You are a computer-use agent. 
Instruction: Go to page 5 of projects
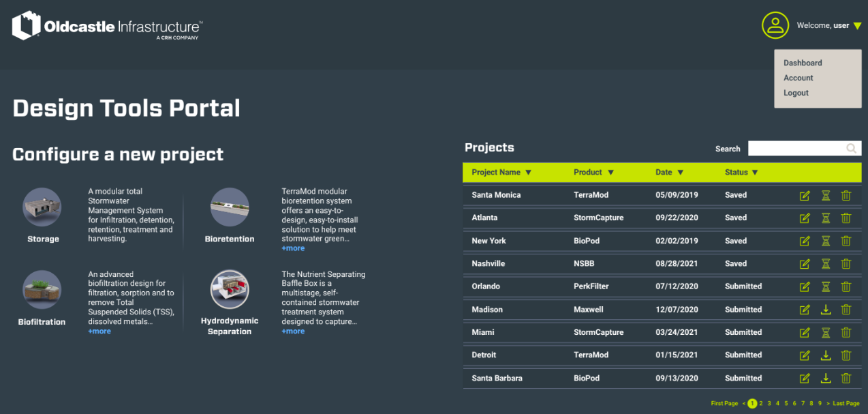click(x=786, y=404)
